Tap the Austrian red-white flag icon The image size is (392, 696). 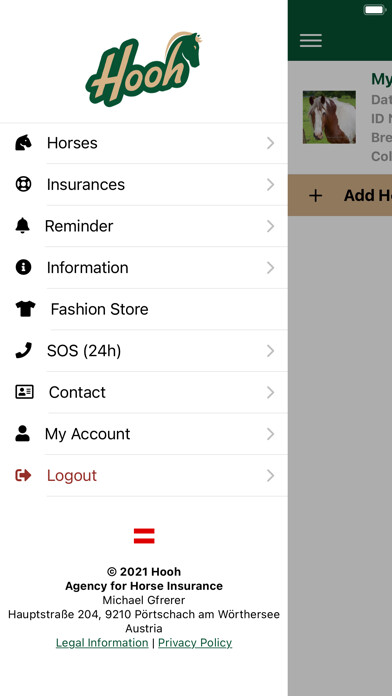[x=144, y=536]
